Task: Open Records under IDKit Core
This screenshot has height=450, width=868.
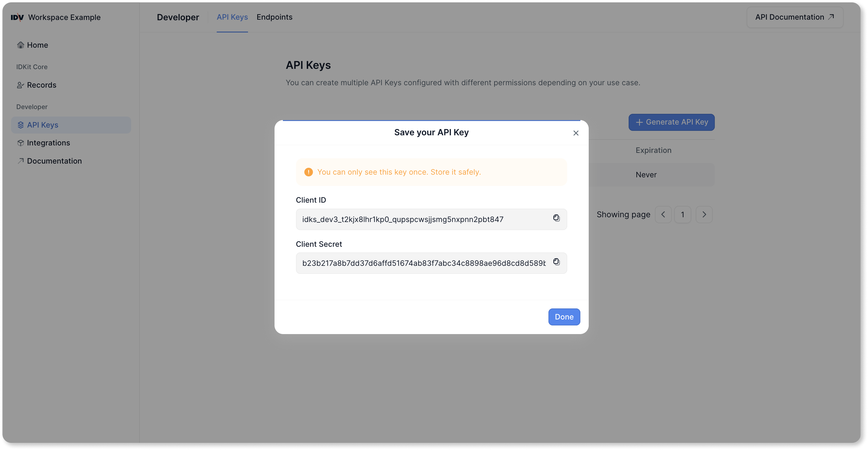Action: (x=41, y=85)
